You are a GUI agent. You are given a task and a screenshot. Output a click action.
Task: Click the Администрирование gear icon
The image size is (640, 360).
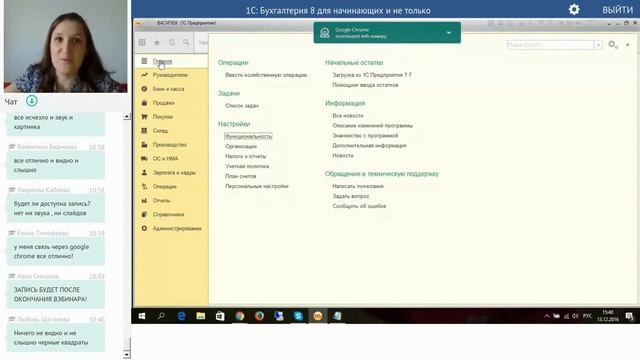coord(144,228)
